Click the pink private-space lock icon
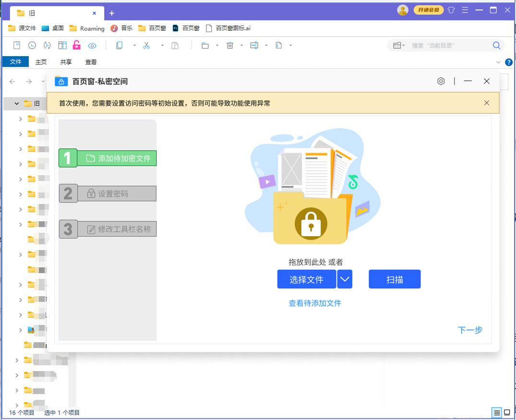This screenshot has width=516, height=420. point(76,45)
